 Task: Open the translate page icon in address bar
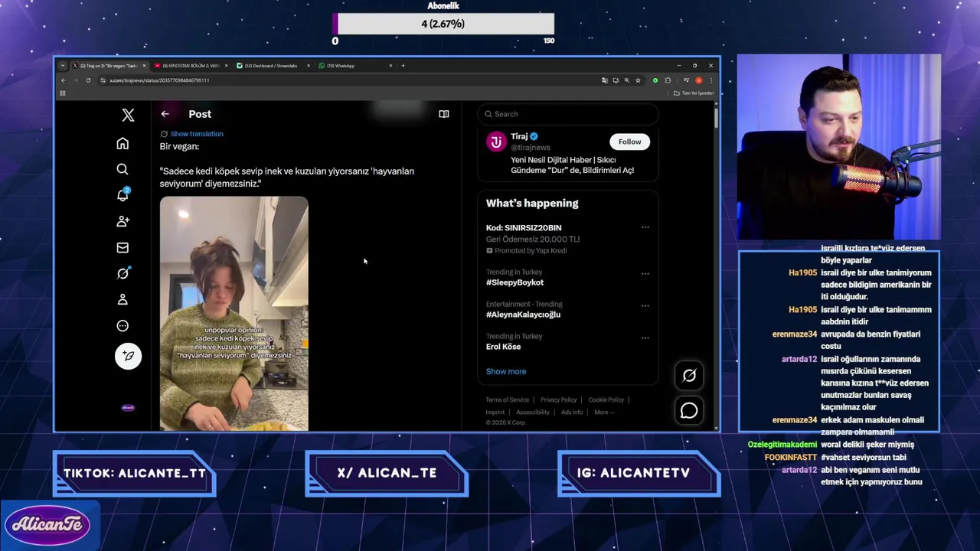pos(605,80)
